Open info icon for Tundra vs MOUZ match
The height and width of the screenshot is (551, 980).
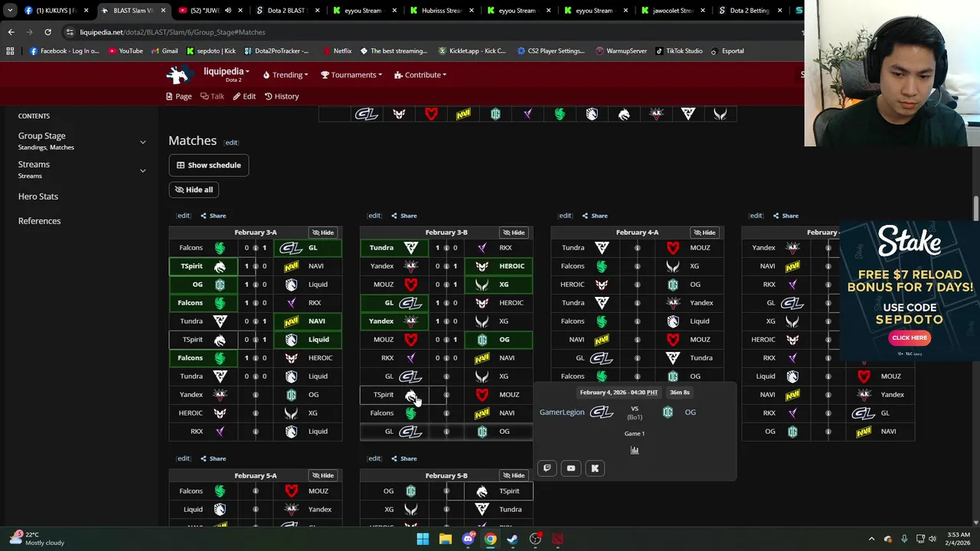637,248
